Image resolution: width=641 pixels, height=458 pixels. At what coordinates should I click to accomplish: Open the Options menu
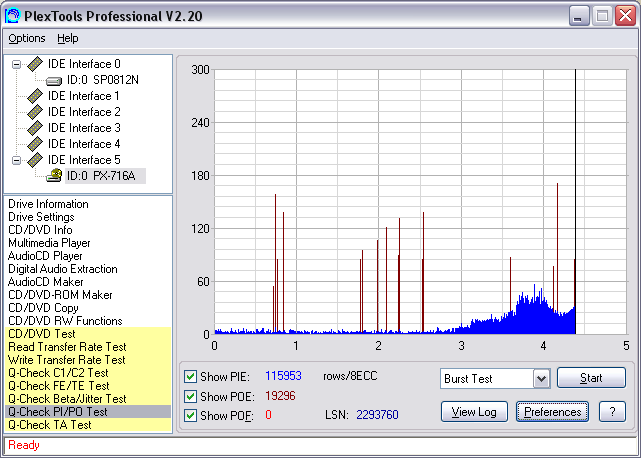[27, 38]
